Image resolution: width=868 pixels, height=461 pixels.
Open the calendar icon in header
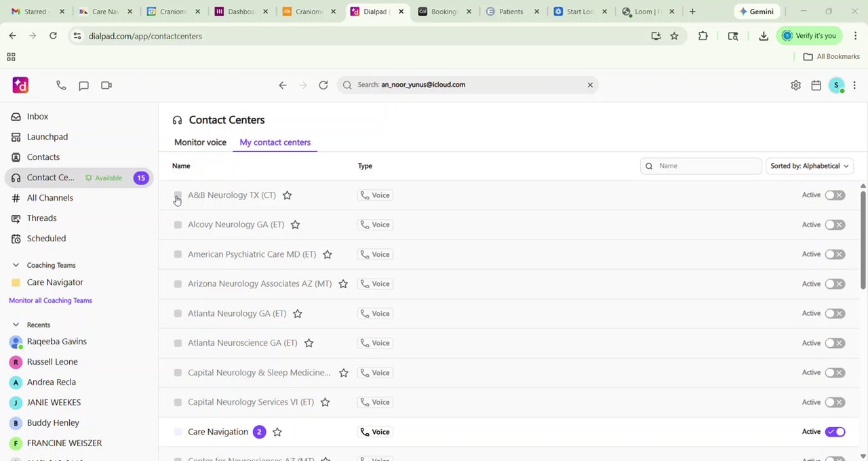[x=816, y=85]
